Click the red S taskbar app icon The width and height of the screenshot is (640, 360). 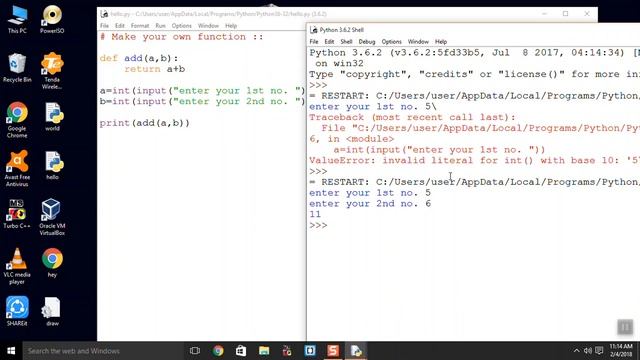[x=333, y=351]
